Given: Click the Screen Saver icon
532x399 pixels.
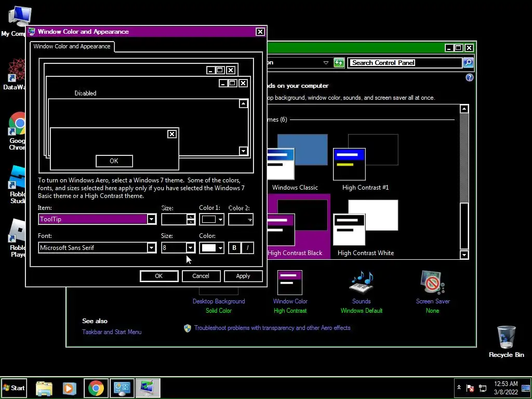Looking at the screenshot, I should pos(432,282).
